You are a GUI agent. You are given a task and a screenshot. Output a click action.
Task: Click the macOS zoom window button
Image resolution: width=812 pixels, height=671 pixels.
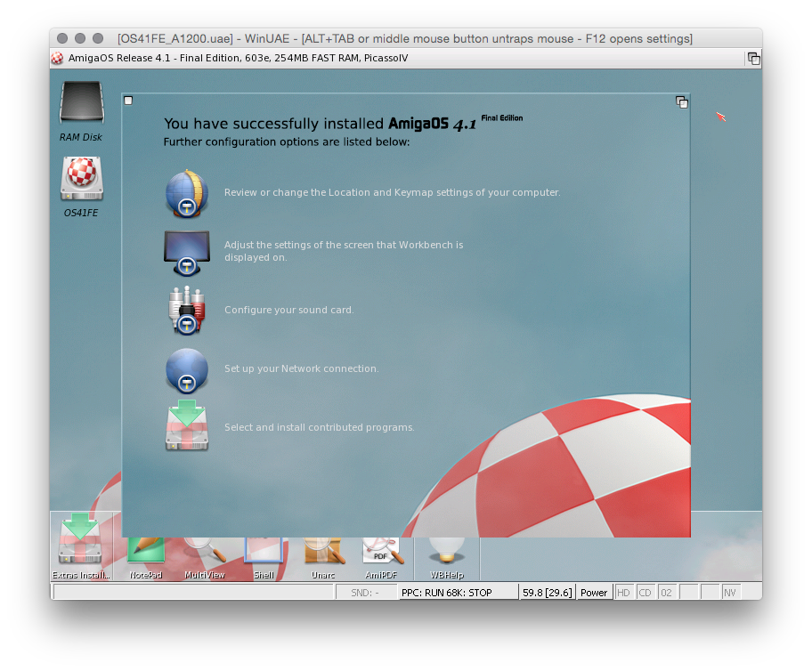(x=98, y=38)
